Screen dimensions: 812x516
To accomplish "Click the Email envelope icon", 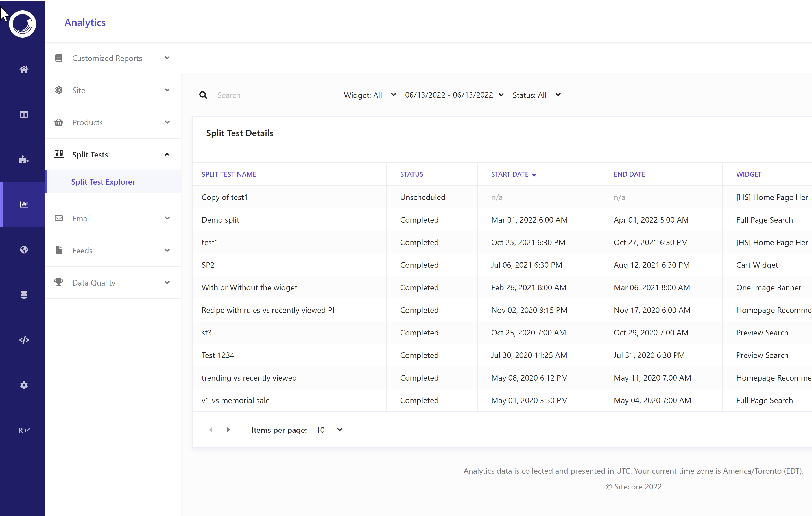I will (59, 218).
